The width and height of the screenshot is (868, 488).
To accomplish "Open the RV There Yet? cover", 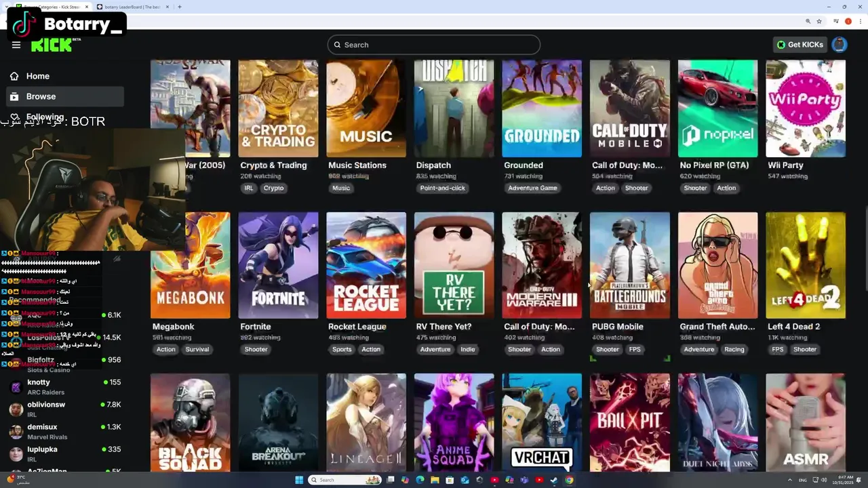I will 454,265.
